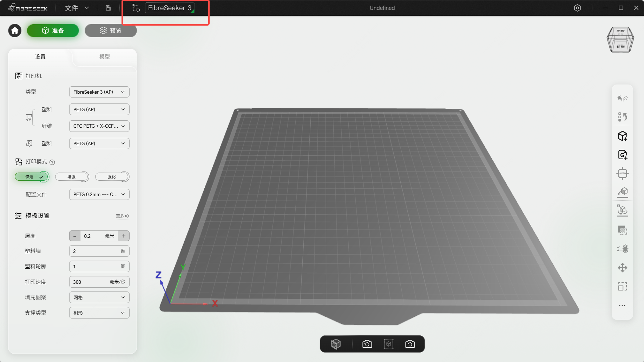Switch to the 准备 tab
The image size is (644, 362).
tap(53, 31)
